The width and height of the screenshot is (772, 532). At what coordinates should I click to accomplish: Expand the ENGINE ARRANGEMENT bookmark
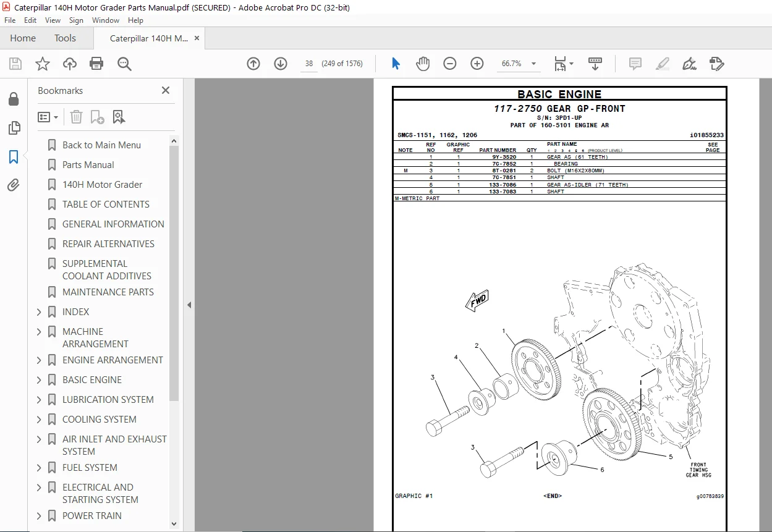click(x=40, y=360)
